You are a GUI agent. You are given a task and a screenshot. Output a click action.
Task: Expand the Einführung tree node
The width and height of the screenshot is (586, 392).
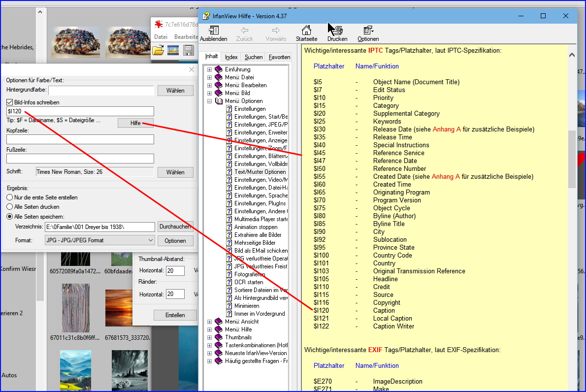click(209, 69)
